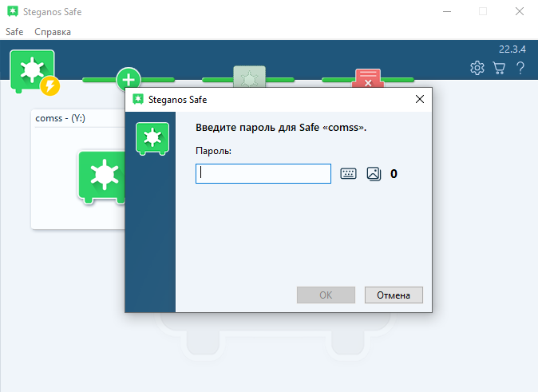The image size is (538, 392).
Task: Click the question mark help icon
Action: click(520, 68)
